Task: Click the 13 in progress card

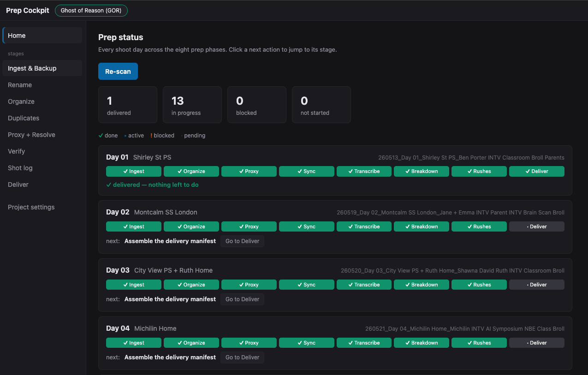Action: (192, 105)
